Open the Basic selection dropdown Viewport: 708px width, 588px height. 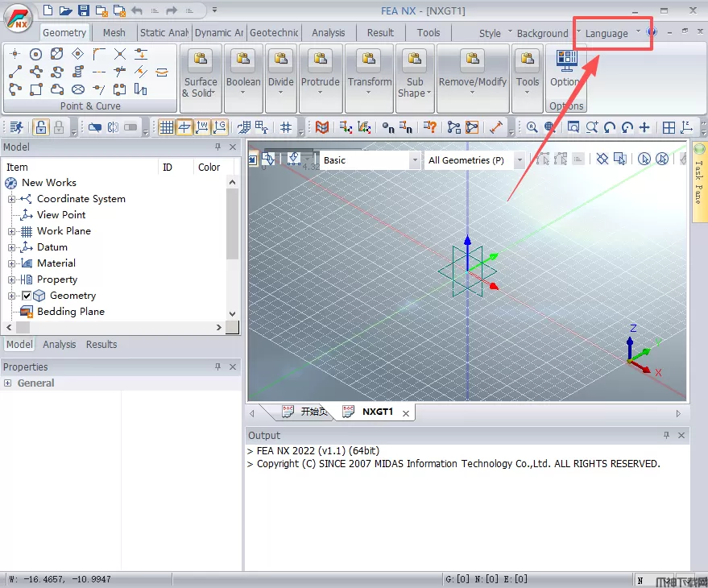(415, 160)
